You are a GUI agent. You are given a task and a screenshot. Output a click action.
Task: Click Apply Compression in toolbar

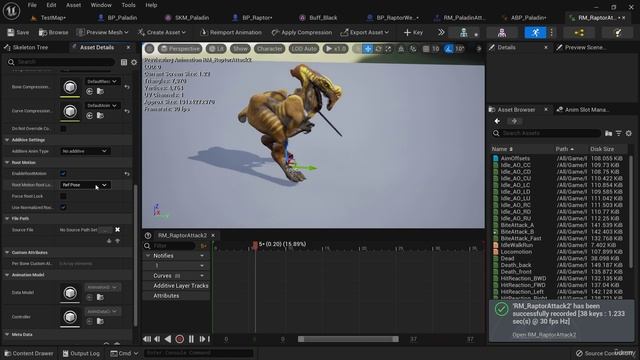click(302, 32)
